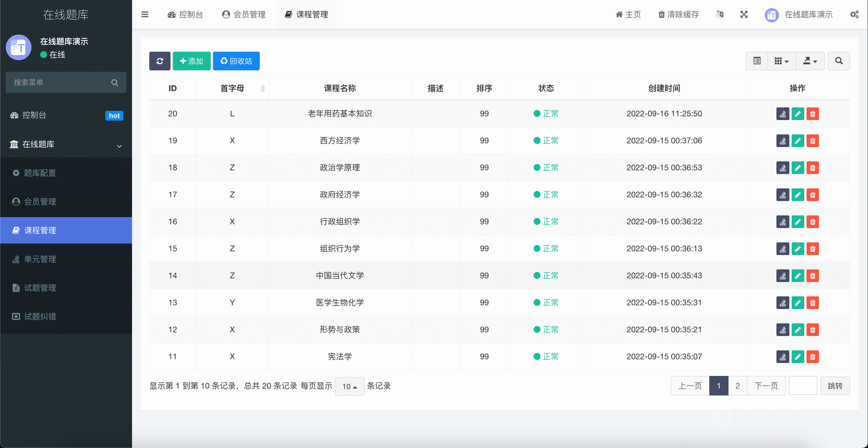Image resolution: width=868 pixels, height=448 pixels.
Task: Delete the 西方经济学 course row
Action: tap(812, 141)
